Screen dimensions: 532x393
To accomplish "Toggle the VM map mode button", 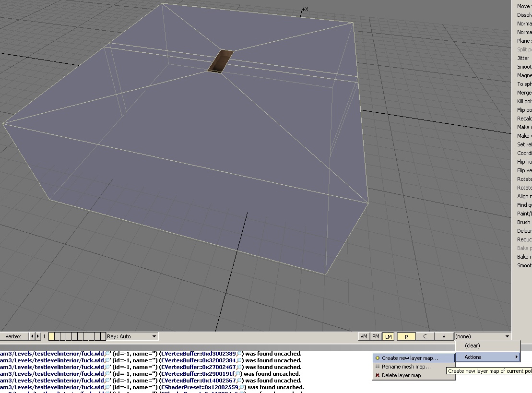I will tap(364, 336).
